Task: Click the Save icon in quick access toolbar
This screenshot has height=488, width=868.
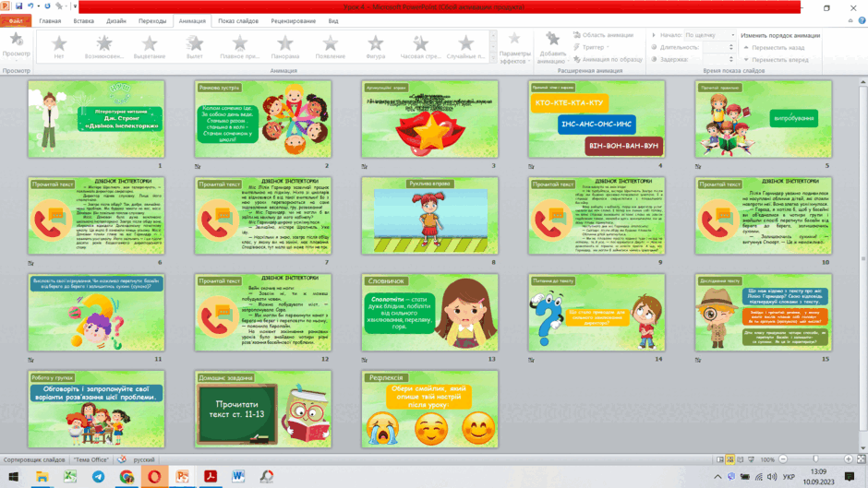Action: [x=18, y=6]
